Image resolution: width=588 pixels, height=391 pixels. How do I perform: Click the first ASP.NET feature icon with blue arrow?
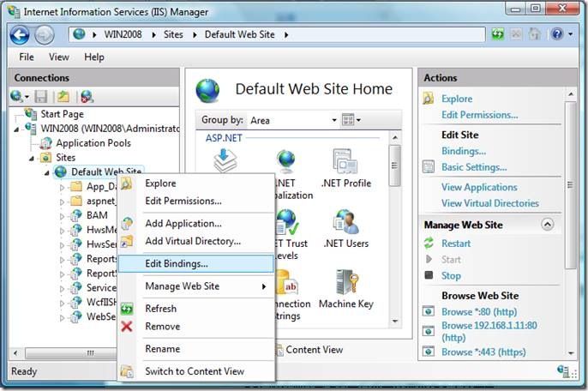[225, 161]
